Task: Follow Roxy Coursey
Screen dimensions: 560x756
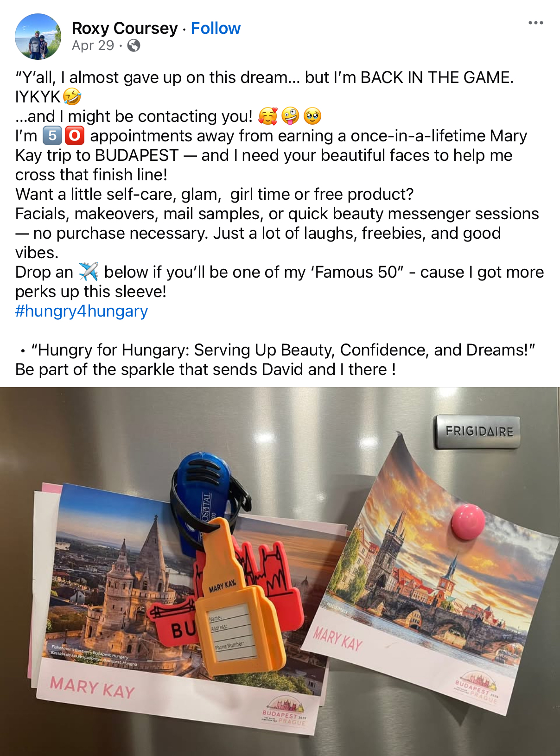Action: pos(216,28)
